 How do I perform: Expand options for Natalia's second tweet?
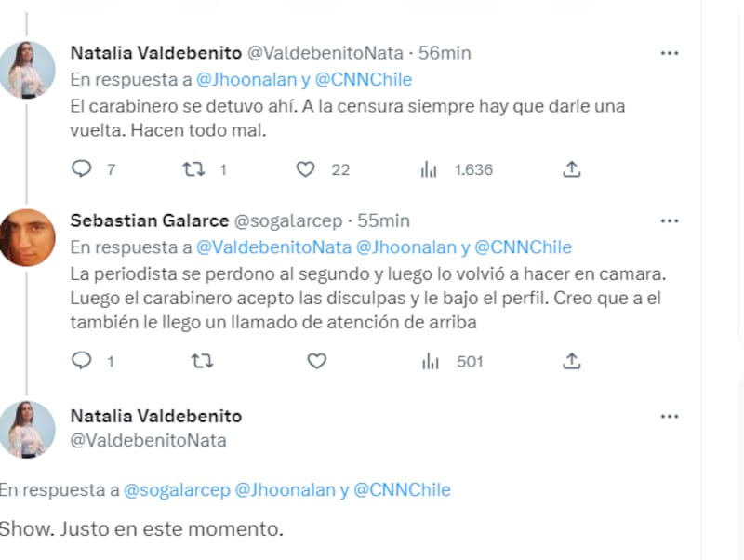(670, 417)
